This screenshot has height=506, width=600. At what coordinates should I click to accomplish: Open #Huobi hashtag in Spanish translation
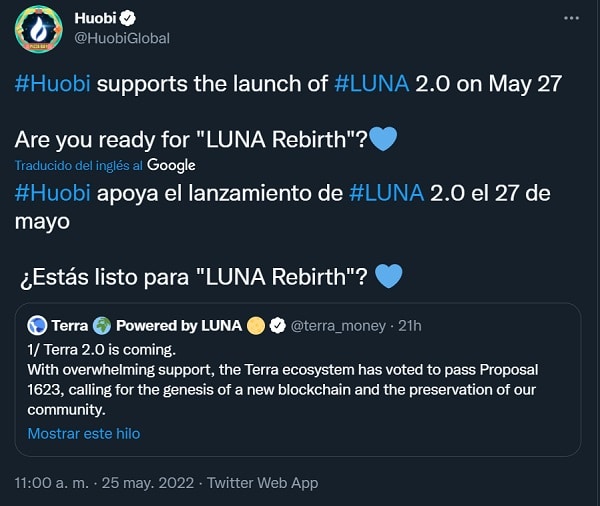tap(53, 193)
